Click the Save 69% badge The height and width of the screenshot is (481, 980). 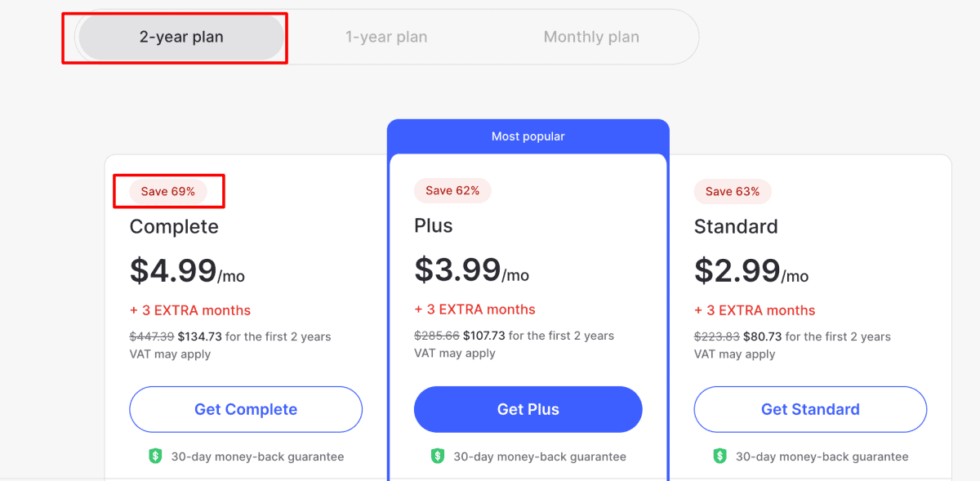coord(168,191)
